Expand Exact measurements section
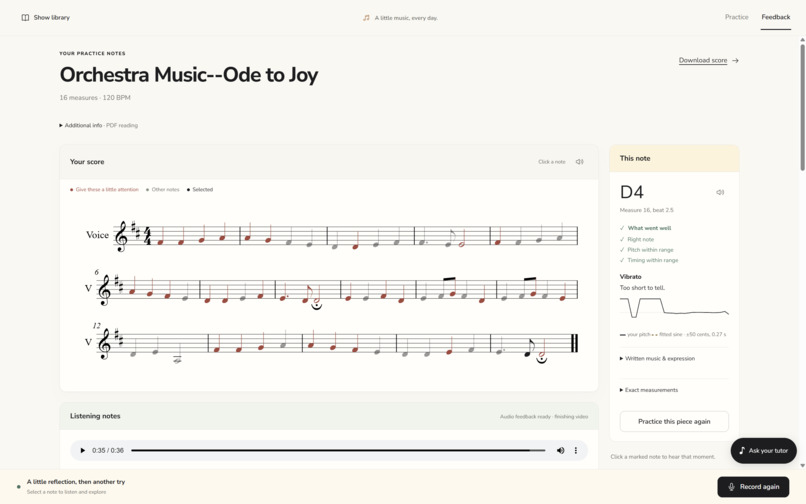 pos(649,390)
